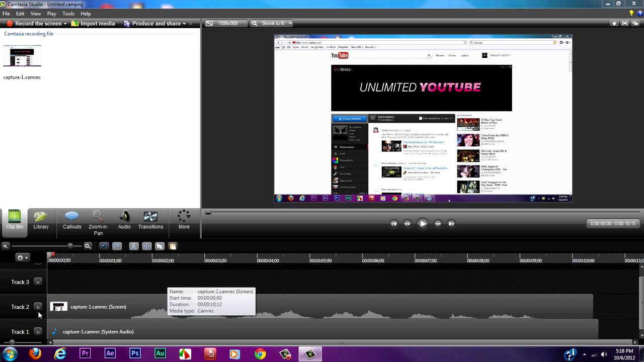Toggle full screen preview mode icon
Image resolution: width=644 pixels, height=362 pixels.
(625, 23)
